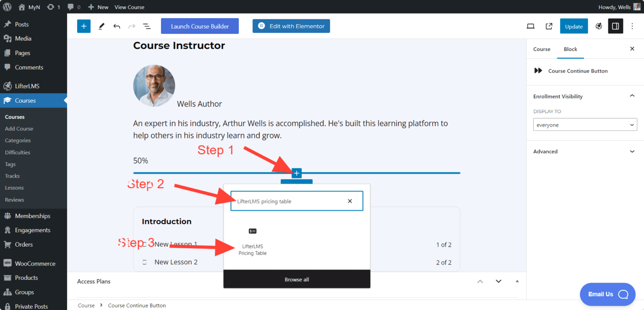The width and height of the screenshot is (644, 310).
Task: Check the New Lesson 2 checkbox
Action: [x=145, y=262]
